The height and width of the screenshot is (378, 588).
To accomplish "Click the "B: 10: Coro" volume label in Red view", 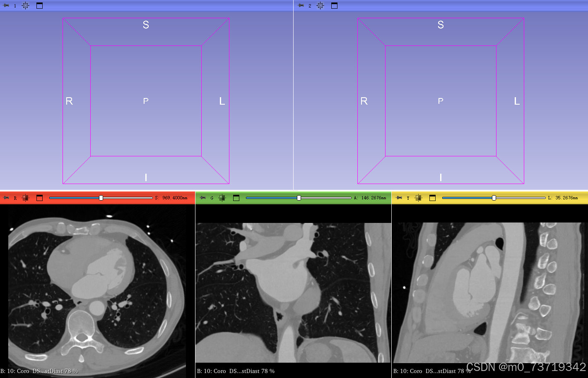I will (x=15, y=371).
